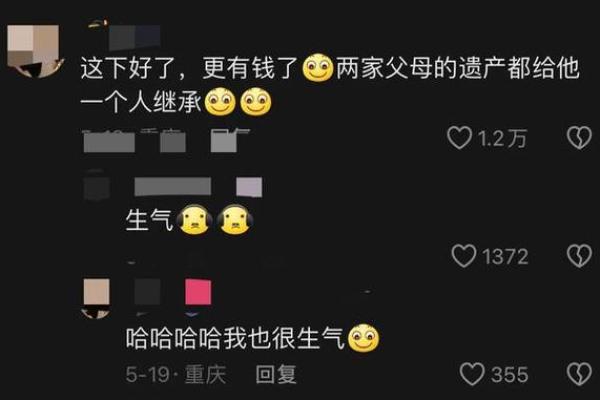Open the blurred username of the 生气 reply

[173, 186]
